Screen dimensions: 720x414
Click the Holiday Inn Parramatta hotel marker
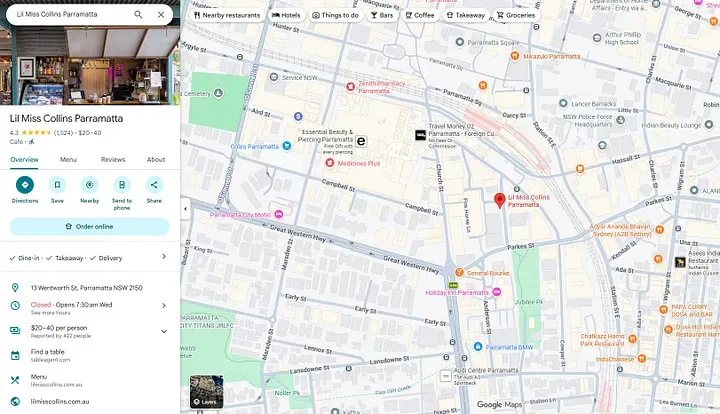(x=496, y=292)
